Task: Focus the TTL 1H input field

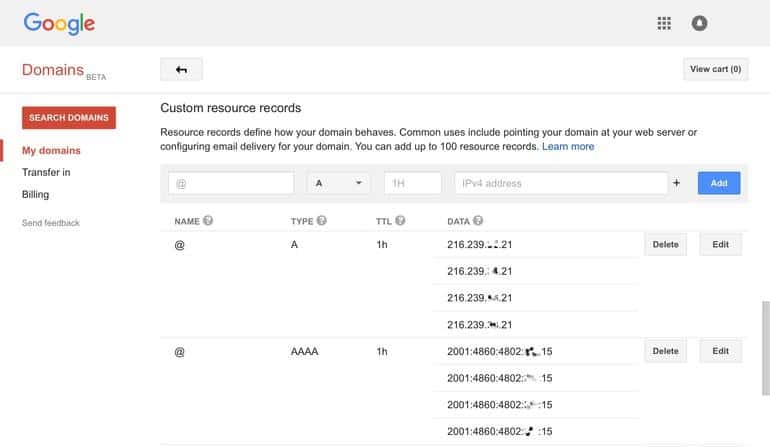Action: tap(412, 183)
